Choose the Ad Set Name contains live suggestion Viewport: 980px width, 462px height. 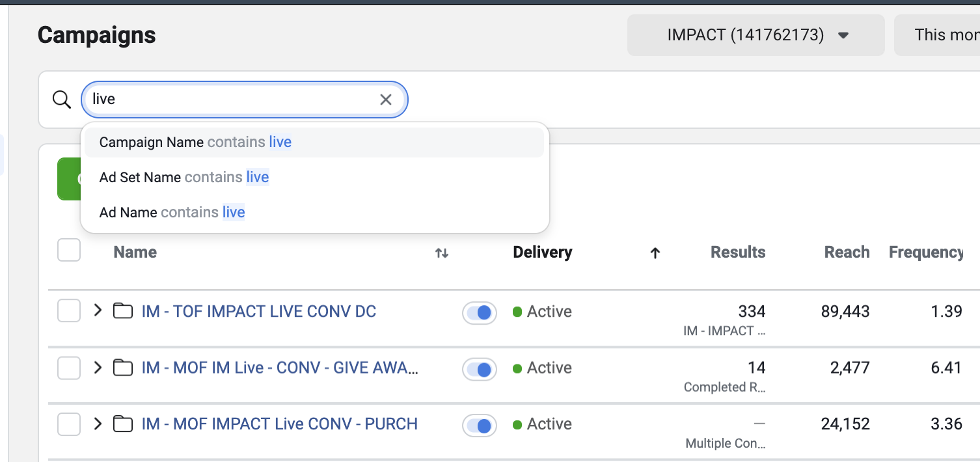tap(184, 177)
